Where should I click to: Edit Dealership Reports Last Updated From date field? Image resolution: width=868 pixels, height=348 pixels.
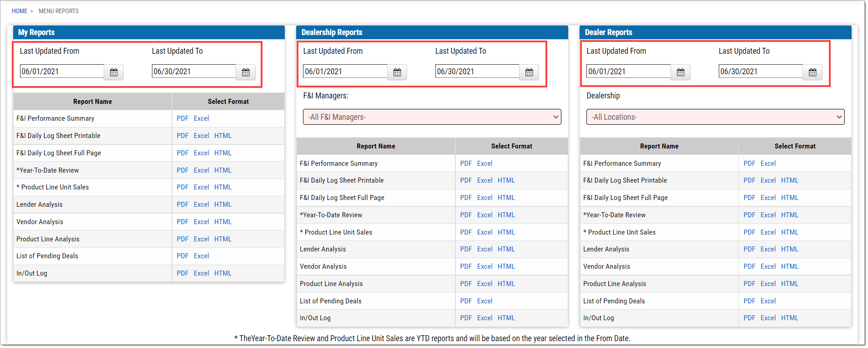pos(345,72)
